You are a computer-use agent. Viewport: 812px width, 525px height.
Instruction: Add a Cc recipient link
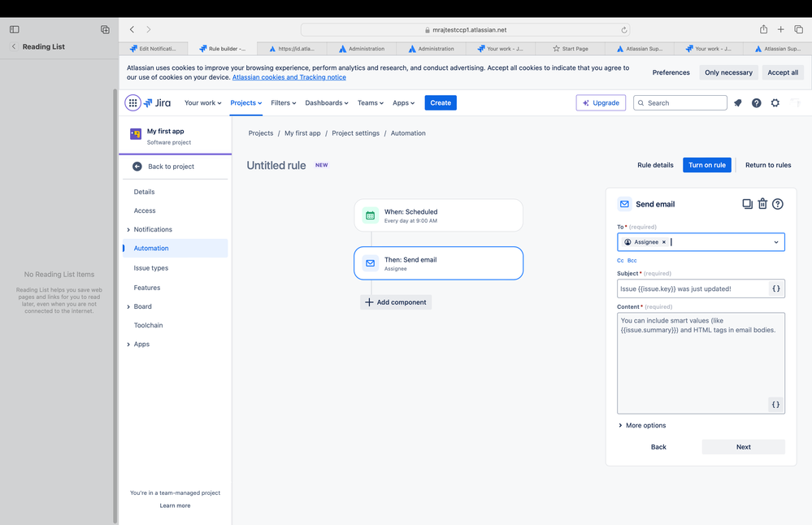coord(620,261)
